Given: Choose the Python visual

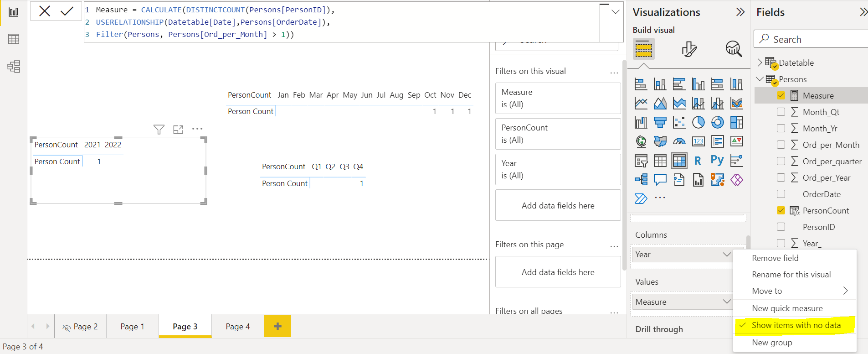Looking at the screenshot, I should pos(717,160).
